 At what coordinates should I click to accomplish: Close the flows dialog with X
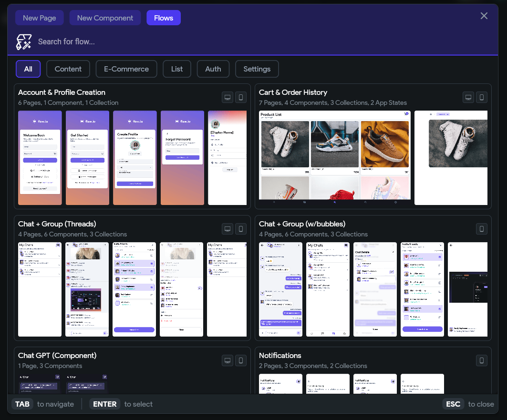[484, 16]
